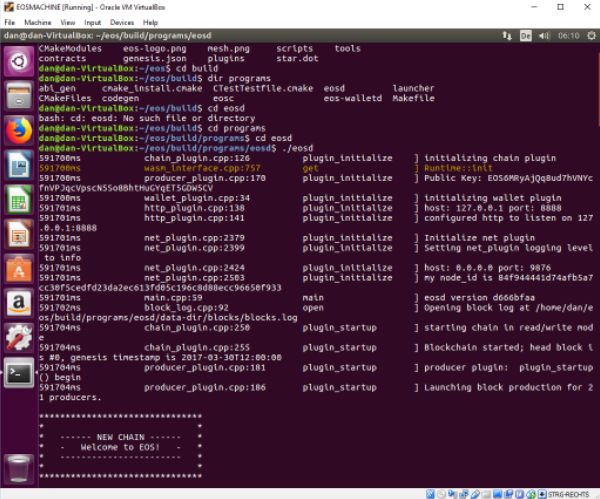Image resolution: width=600 pixels, height=499 pixels.
Task: Click 'launcher' in the programs listing
Action: pos(413,88)
